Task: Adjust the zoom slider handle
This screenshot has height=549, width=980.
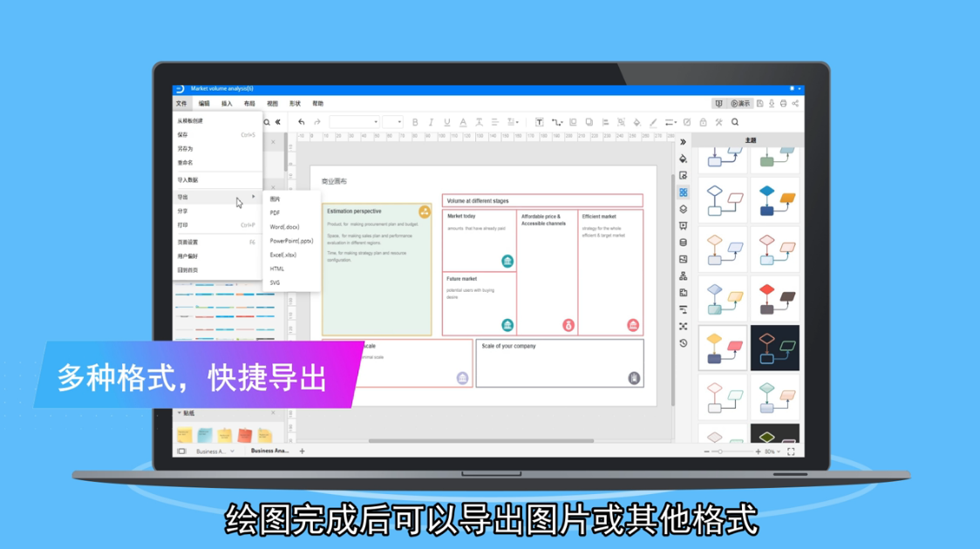Action: coord(720,451)
